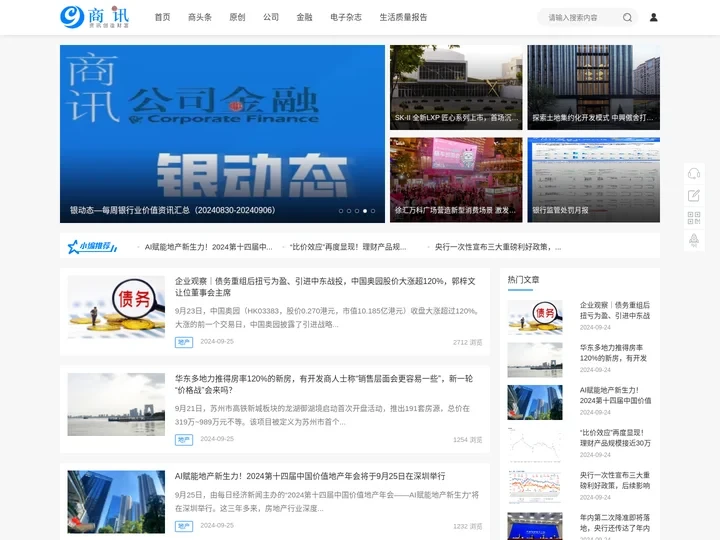Open hot article 比价效应再度显现 in sidebar
The width and height of the screenshot is (720, 540).
[x=615, y=438]
